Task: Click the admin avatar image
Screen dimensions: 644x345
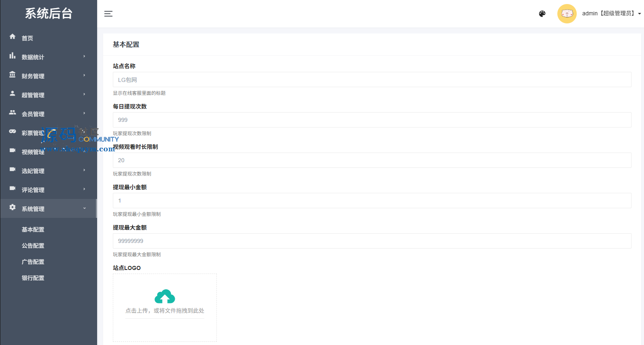Action: coord(567,14)
